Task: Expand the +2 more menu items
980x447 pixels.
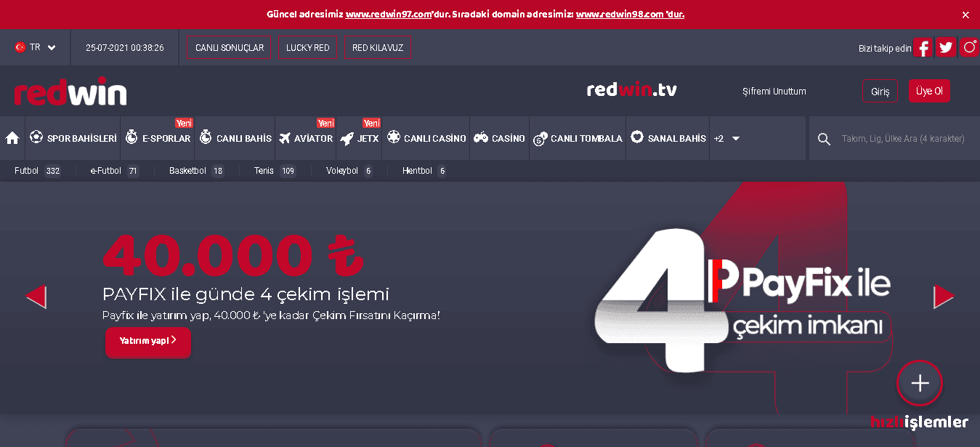Action: tap(726, 138)
